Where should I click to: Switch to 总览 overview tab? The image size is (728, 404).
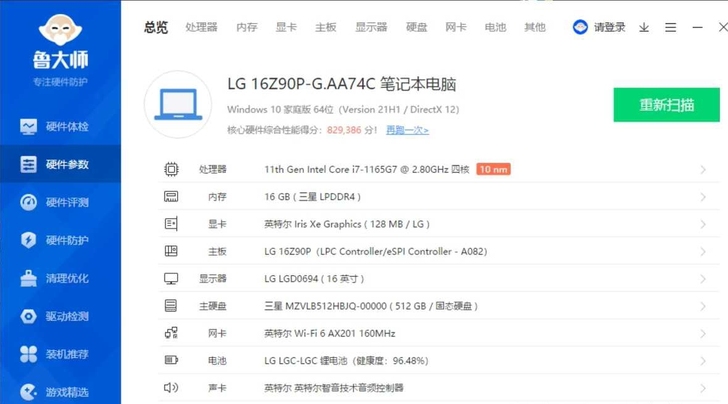point(156,27)
